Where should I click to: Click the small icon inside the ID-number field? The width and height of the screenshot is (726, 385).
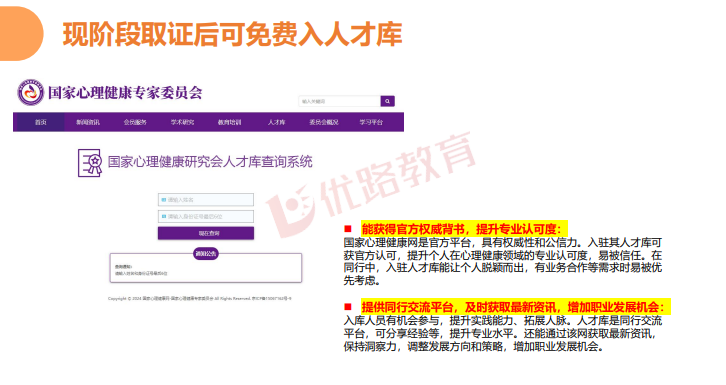pyautogui.click(x=163, y=216)
